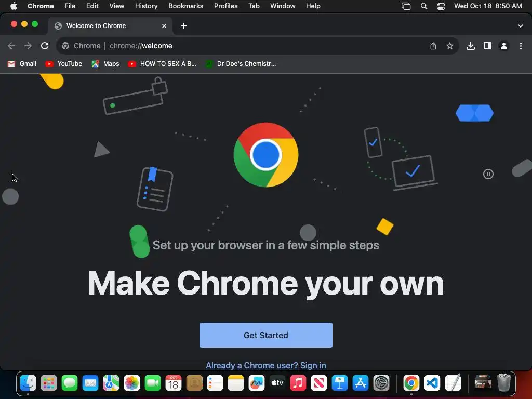Open the Edit menu
The image size is (532, 399).
click(92, 6)
